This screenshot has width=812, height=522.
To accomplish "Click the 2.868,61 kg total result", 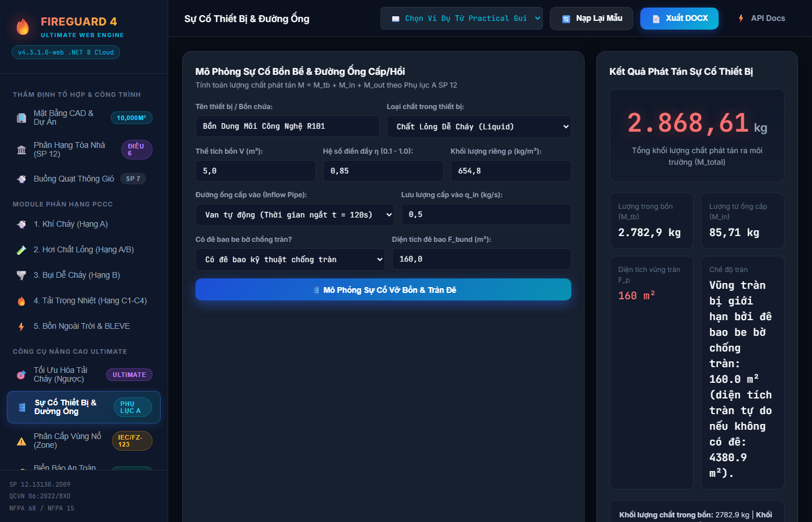I will (x=697, y=123).
